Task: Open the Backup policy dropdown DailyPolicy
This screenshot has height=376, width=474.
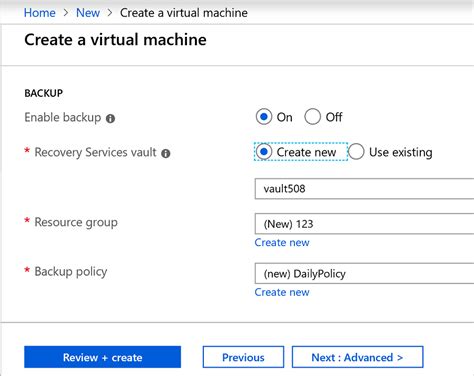Action: click(364, 274)
